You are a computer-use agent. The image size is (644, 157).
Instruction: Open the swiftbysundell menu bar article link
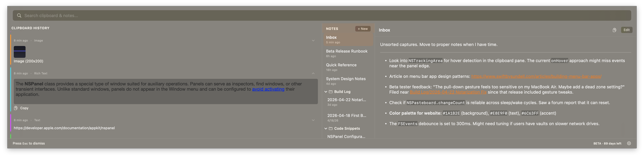click(536, 77)
